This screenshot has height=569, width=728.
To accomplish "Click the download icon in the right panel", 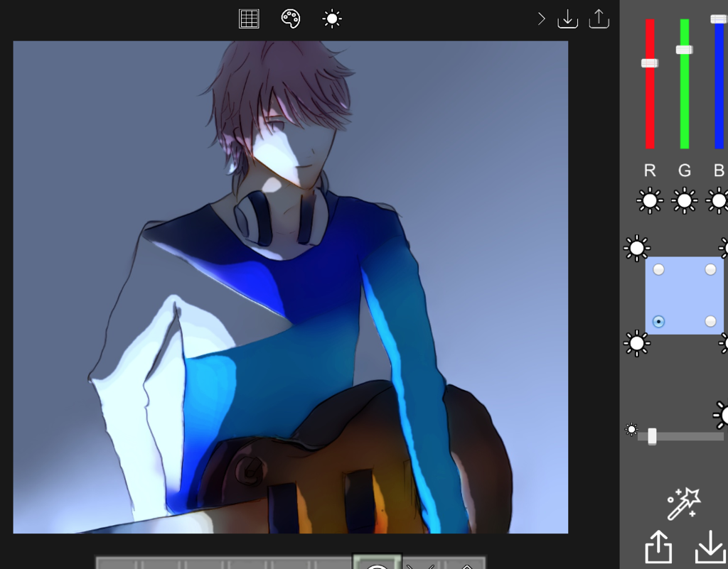I will point(710,547).
